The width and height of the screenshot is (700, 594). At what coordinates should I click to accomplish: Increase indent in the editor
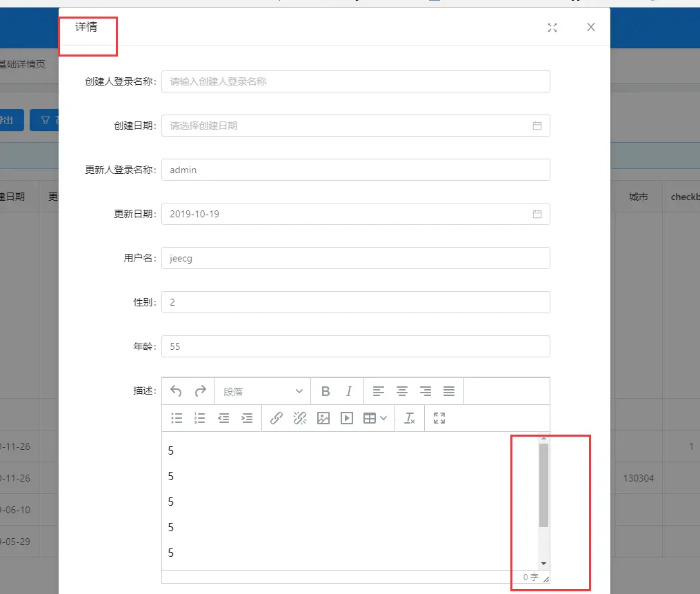(247, 418)
